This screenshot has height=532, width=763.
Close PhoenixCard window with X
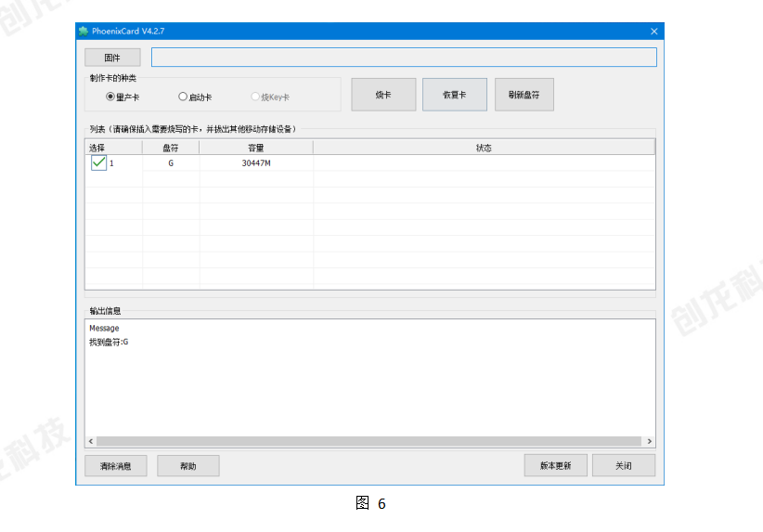pyautogui.click(x=654, y=32)
